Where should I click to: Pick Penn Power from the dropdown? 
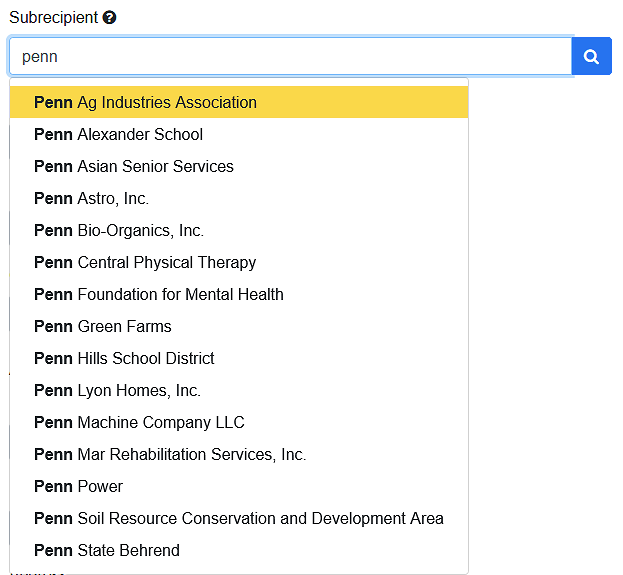point(79,486)
